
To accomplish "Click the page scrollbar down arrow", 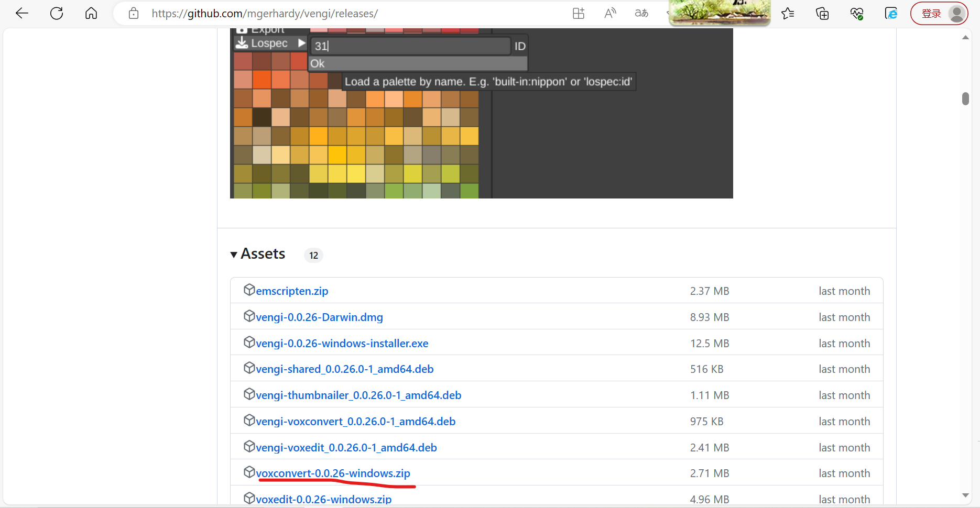I will click(965, 495).
